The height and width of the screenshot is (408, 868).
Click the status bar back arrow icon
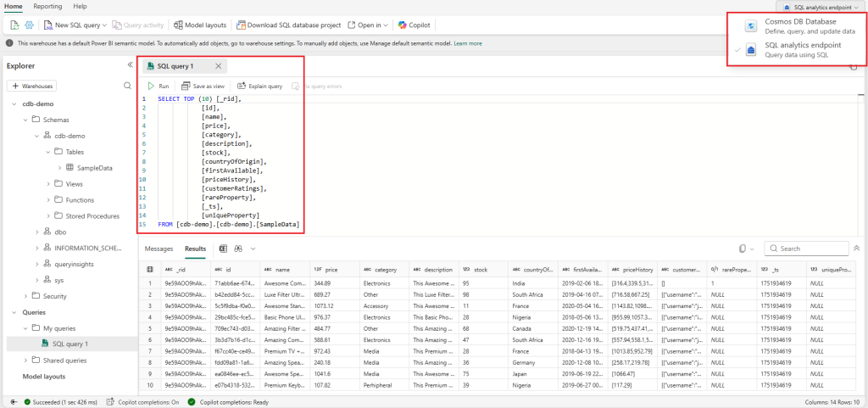14,401
